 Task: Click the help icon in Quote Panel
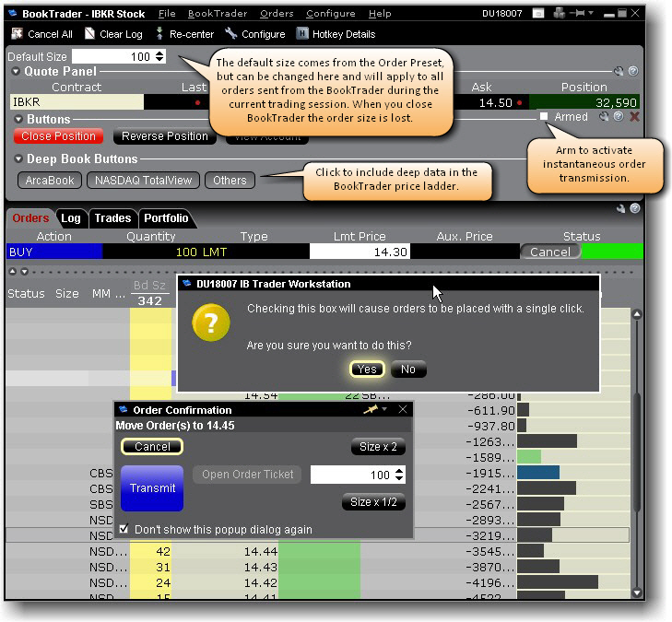pyautogui.click(x=633, y=71)
